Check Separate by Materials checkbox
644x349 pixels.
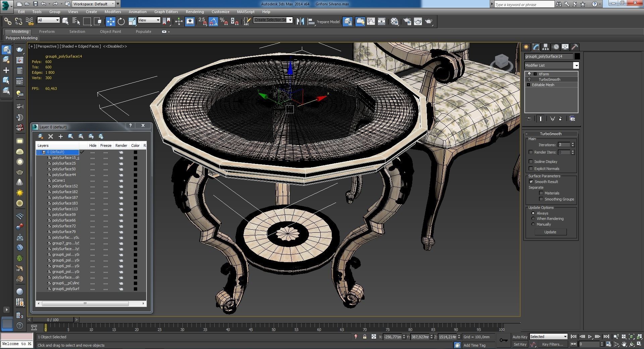click(x=541, y=193)
